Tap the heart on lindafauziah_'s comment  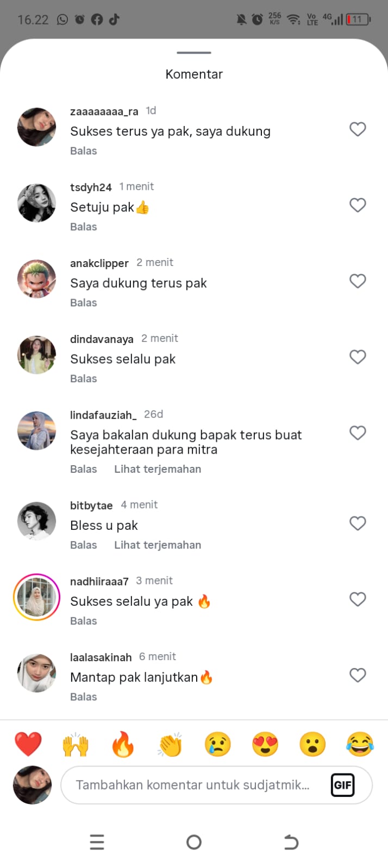coord(358,433)
